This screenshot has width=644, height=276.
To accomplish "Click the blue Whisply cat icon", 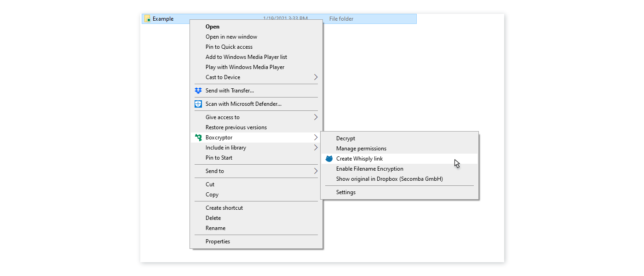I will tap(329, 159).
